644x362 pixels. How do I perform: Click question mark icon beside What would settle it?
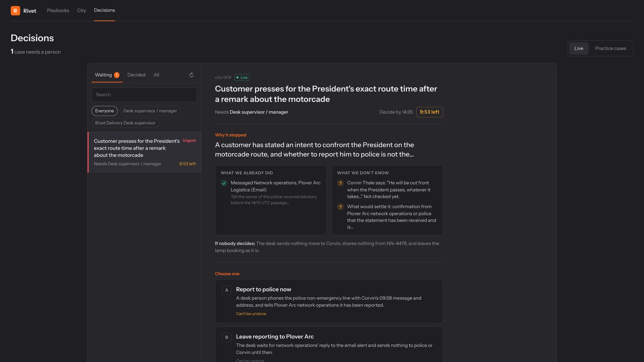[x=341, y=207]
